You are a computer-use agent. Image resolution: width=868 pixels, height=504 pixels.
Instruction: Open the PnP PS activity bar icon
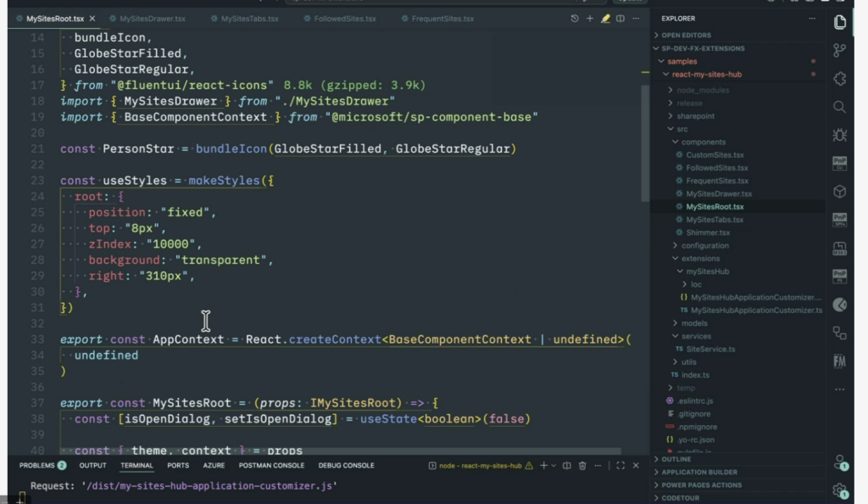(840, 277)
